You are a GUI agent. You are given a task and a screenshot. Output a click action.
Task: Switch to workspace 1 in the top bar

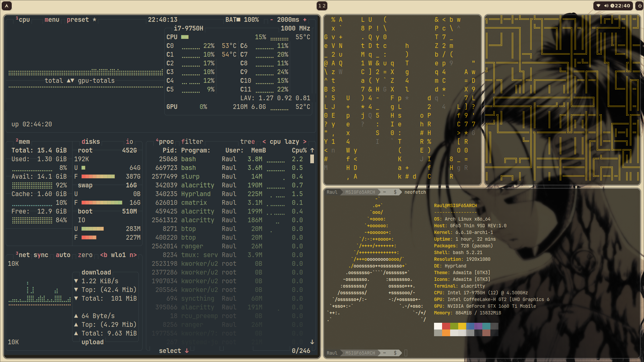[320, 6]
